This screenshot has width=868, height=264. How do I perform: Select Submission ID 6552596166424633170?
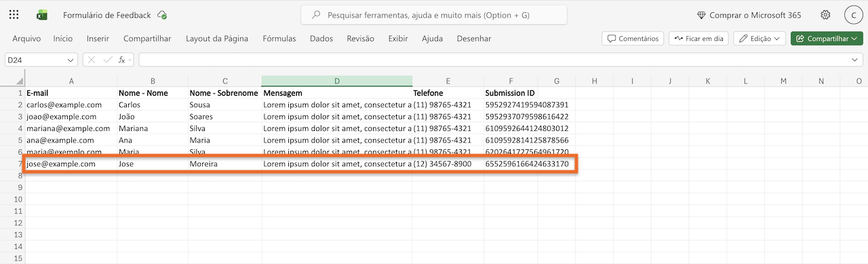pos(527,164)
